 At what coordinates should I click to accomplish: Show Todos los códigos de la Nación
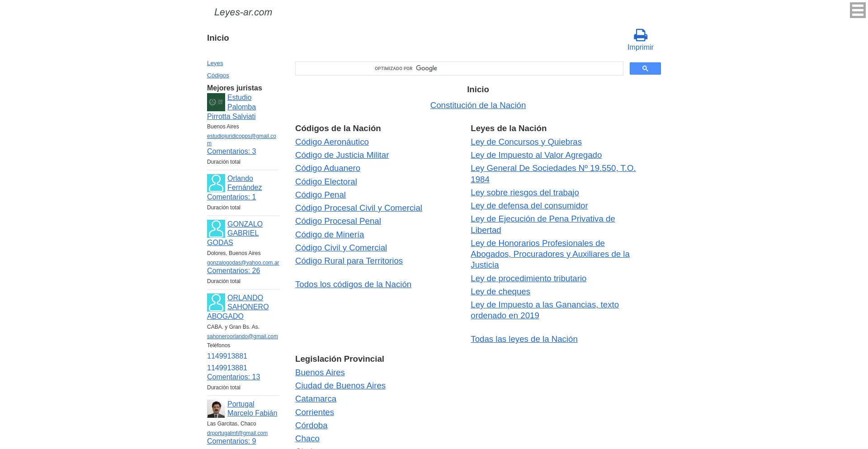(x=353, y=284)
